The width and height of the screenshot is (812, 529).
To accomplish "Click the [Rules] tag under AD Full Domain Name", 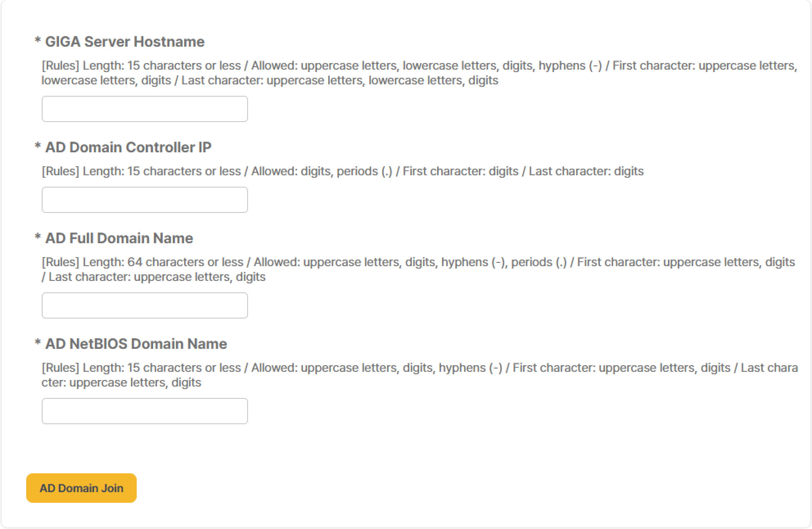I will 61,262.
